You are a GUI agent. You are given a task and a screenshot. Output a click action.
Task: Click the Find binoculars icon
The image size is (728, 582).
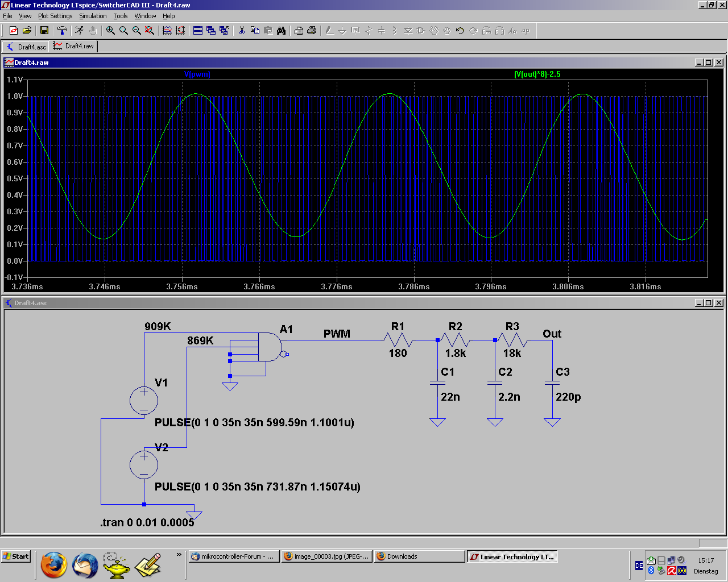[281, 31]
